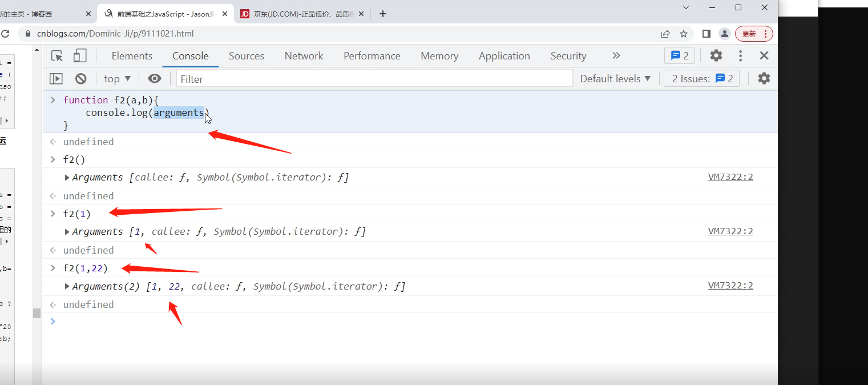Open the console settings gear

[764, 78]
